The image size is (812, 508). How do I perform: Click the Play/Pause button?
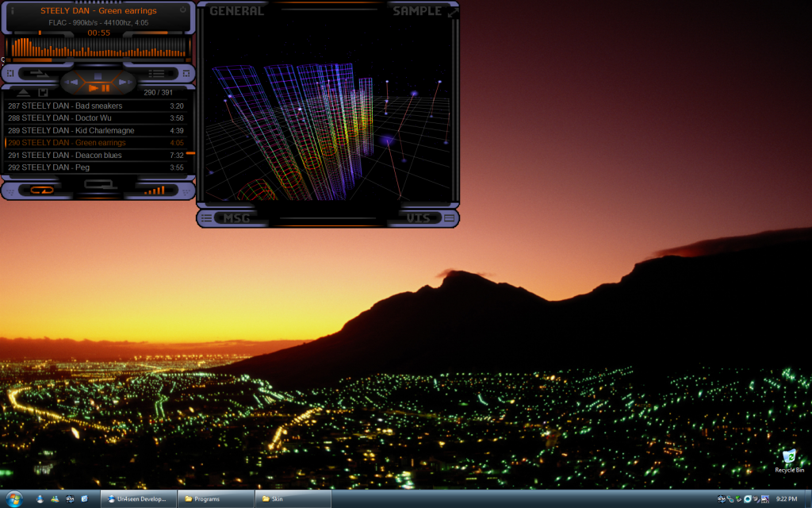(99, 88)
